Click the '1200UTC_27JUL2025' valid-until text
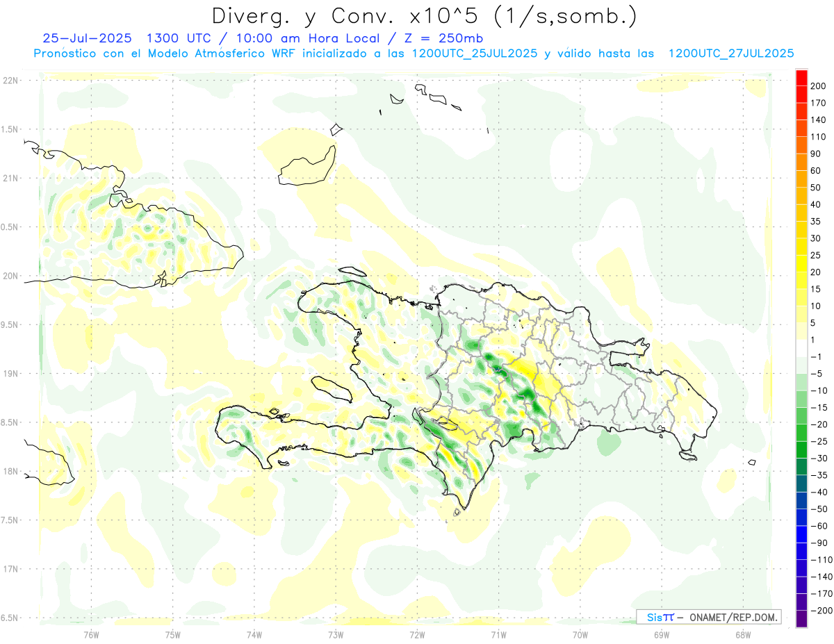 pos(731,53)
